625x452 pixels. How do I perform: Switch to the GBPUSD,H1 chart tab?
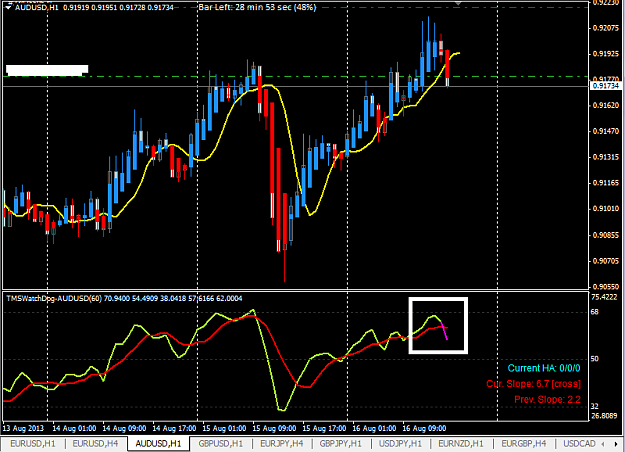click(x=220, y=444)
